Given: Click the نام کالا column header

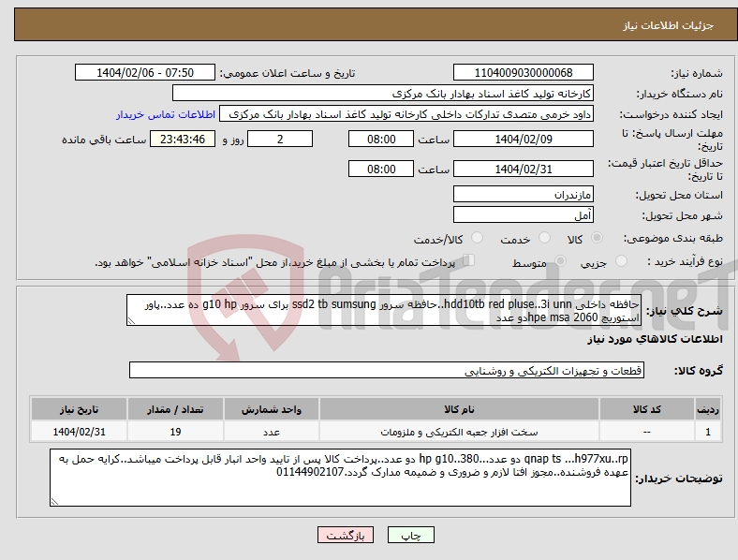Looking at the screenshot, I should [x=459, y=409].
